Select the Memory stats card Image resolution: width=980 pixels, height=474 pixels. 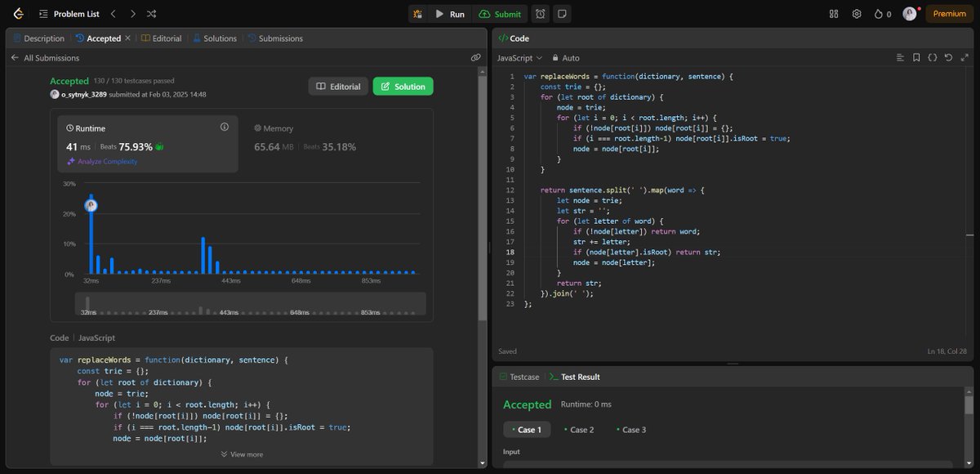point(332,143)
